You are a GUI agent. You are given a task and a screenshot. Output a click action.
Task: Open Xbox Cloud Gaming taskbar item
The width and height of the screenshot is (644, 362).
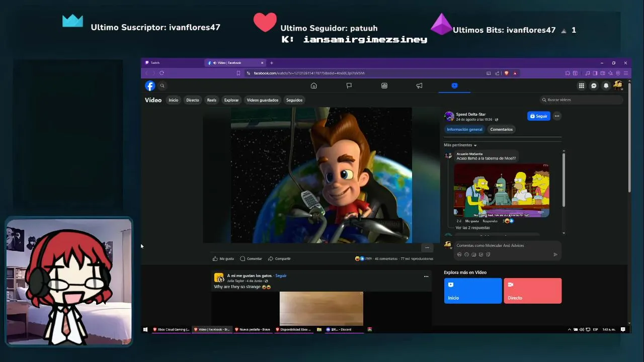(172, 329)
